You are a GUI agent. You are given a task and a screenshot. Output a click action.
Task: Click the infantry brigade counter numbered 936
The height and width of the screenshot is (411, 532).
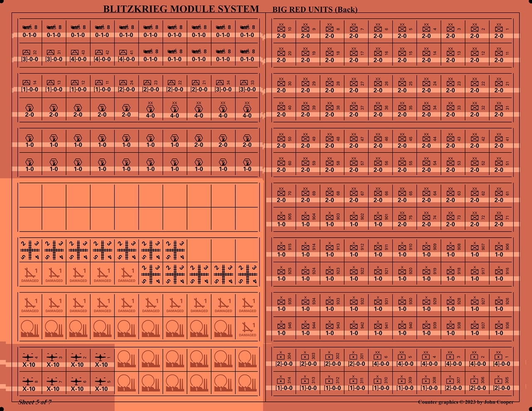(x=502, y=328)
